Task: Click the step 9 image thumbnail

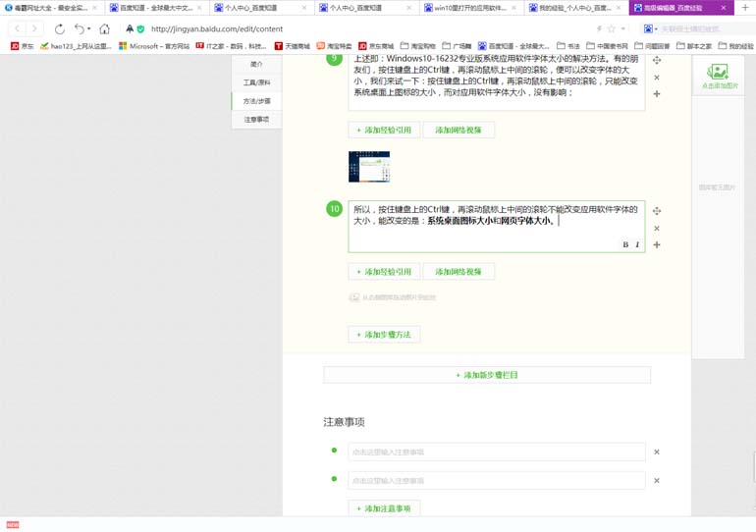Action: click(x=369, y=167)
